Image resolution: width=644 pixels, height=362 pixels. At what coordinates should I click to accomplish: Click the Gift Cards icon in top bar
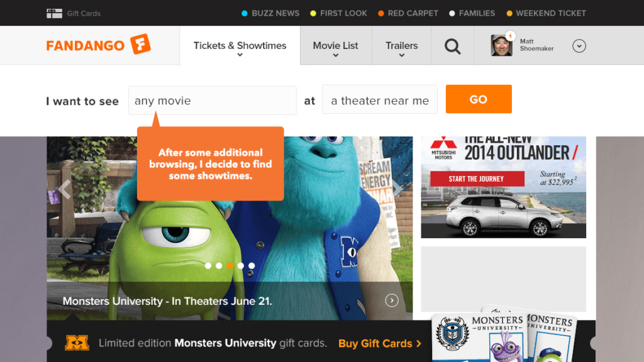(54, 14)
